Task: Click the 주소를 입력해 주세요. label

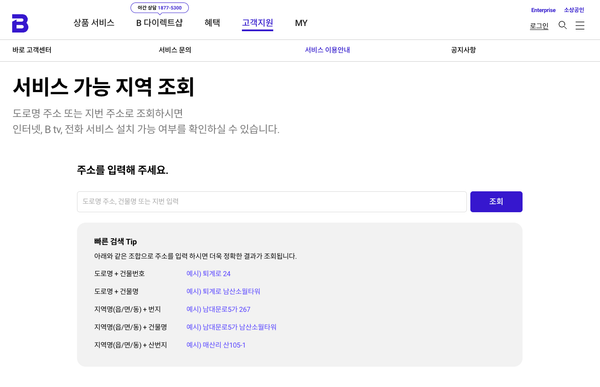Action: [x=122, y=170]
